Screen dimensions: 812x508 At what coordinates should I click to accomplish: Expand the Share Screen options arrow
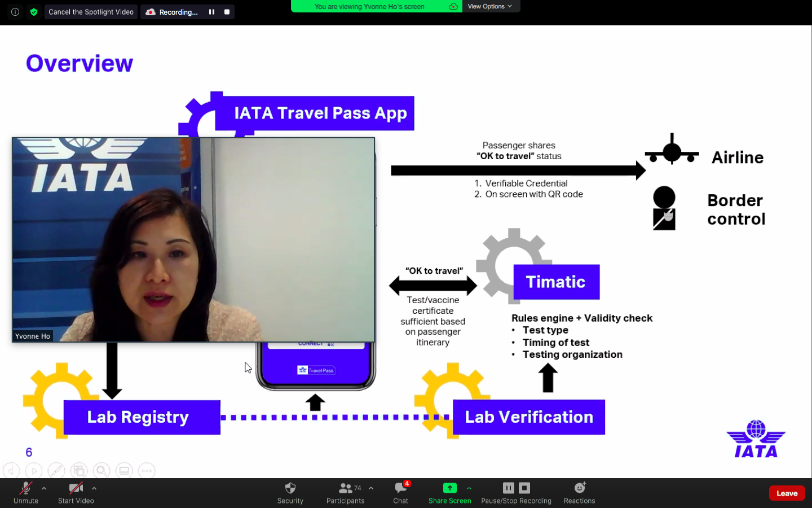point(469,488)
